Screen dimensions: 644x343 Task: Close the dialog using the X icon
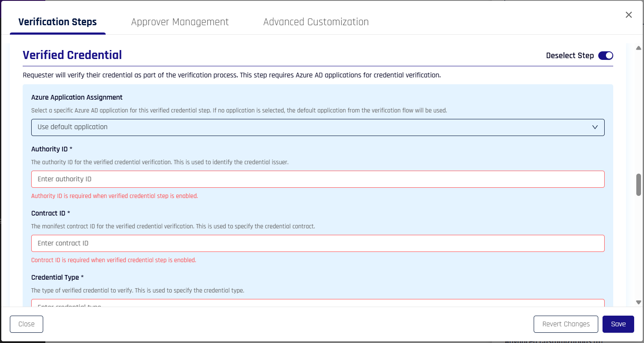[x=629, y=15]
